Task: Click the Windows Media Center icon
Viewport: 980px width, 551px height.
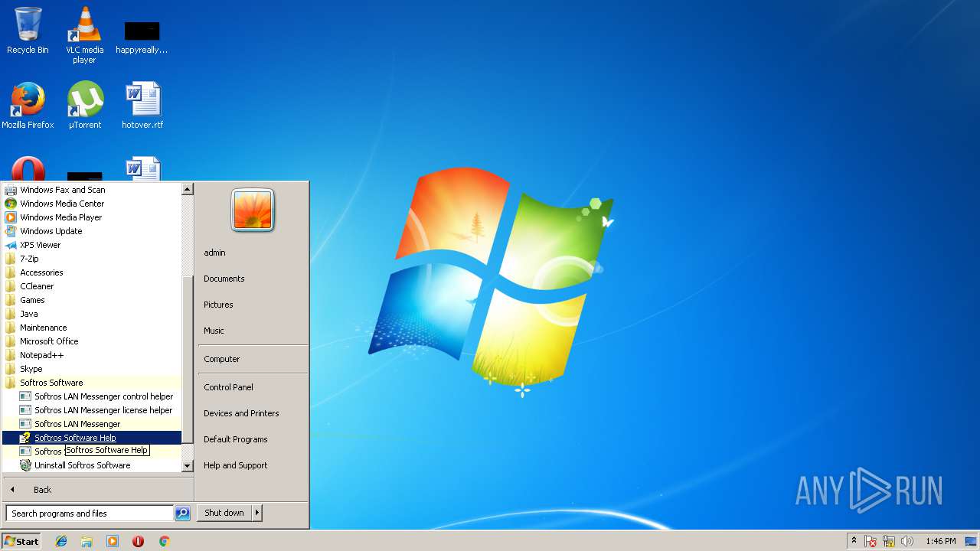Action: coord(11,204)
